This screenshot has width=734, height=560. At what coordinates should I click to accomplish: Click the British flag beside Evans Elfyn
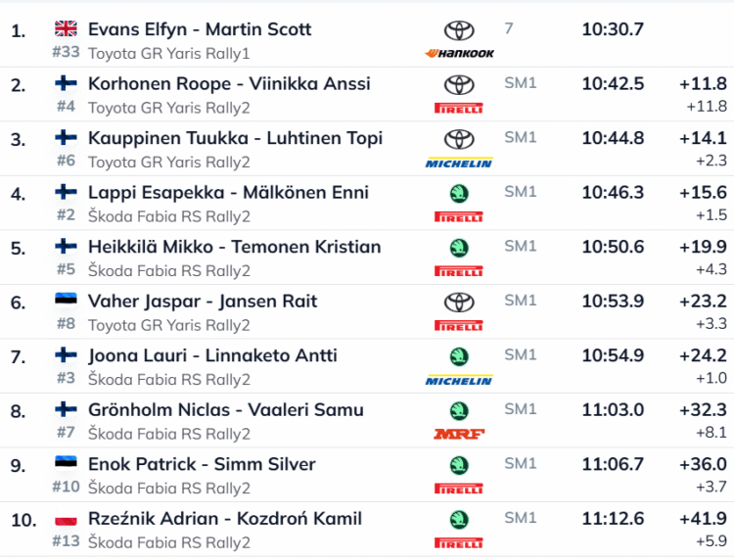click(67, 29)
